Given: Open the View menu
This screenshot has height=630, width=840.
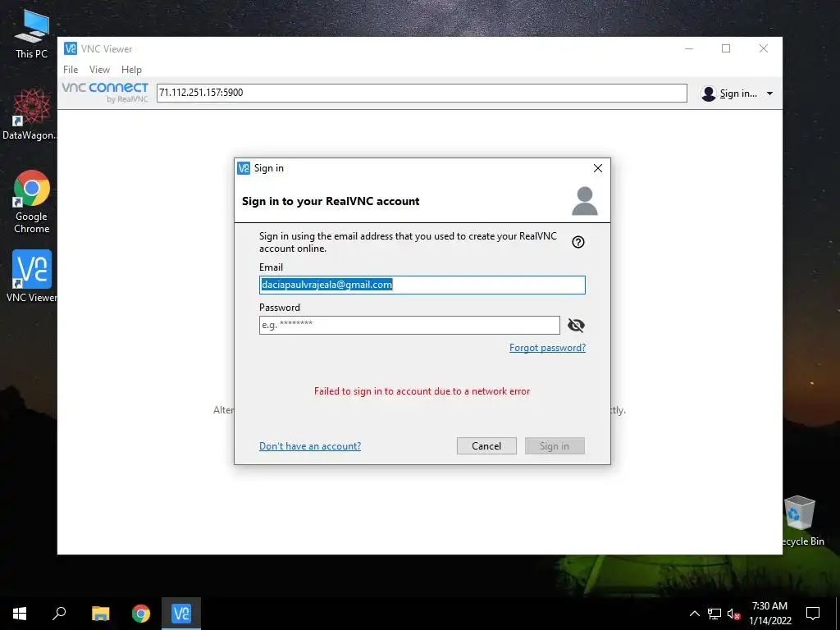Looking at the screenshot, I should [99, 70].
